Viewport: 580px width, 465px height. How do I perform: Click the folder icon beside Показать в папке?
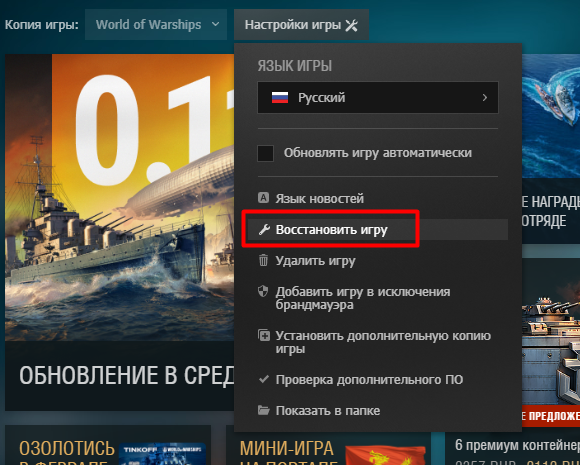264,410
